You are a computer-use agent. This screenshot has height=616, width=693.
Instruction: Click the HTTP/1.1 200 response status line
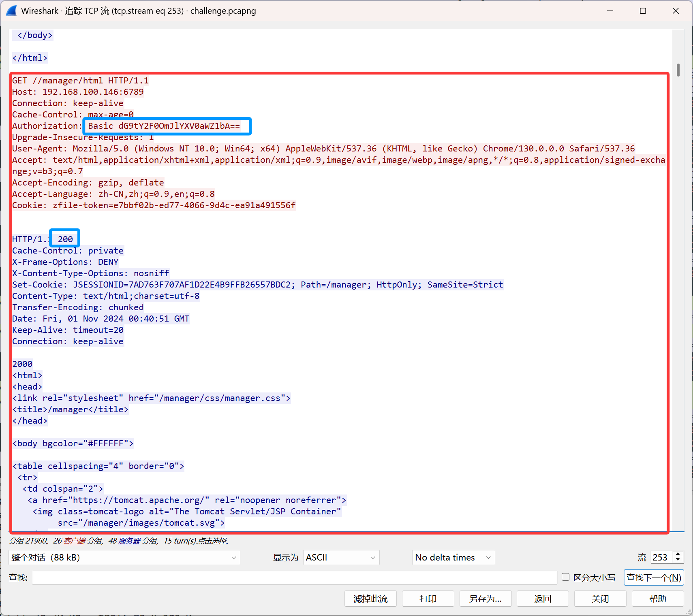[43, 239]
